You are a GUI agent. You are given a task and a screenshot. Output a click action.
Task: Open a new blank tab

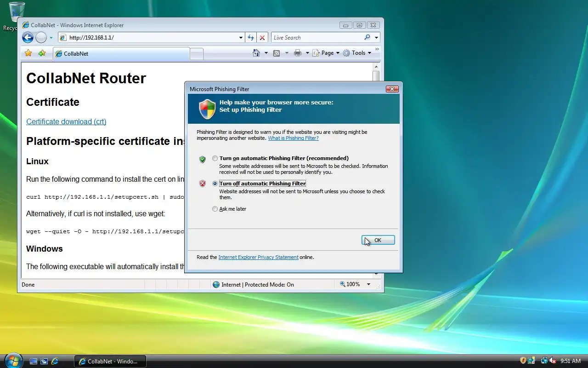click(x=197, y=54)
